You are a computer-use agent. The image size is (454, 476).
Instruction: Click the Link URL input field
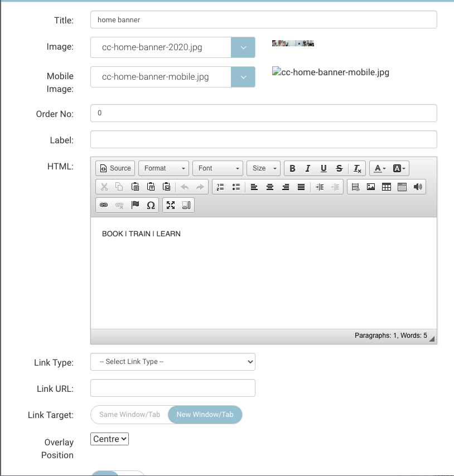click(x=172, y=388)
